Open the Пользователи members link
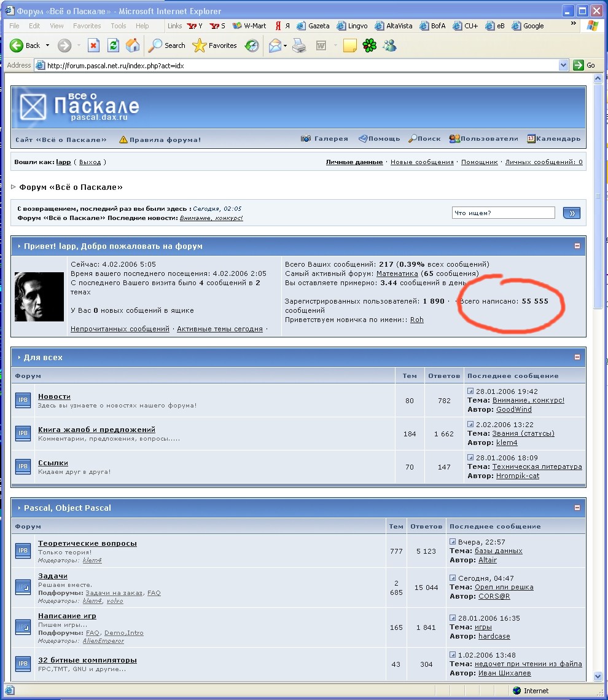Screen dimensions: 608x700 (483, 139)
